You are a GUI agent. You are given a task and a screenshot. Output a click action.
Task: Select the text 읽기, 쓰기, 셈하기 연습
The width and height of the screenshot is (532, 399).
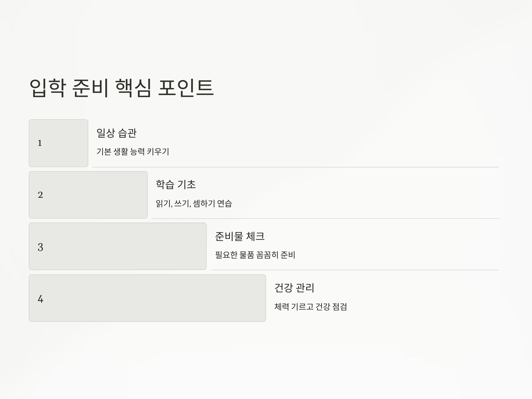click(194, 203)
